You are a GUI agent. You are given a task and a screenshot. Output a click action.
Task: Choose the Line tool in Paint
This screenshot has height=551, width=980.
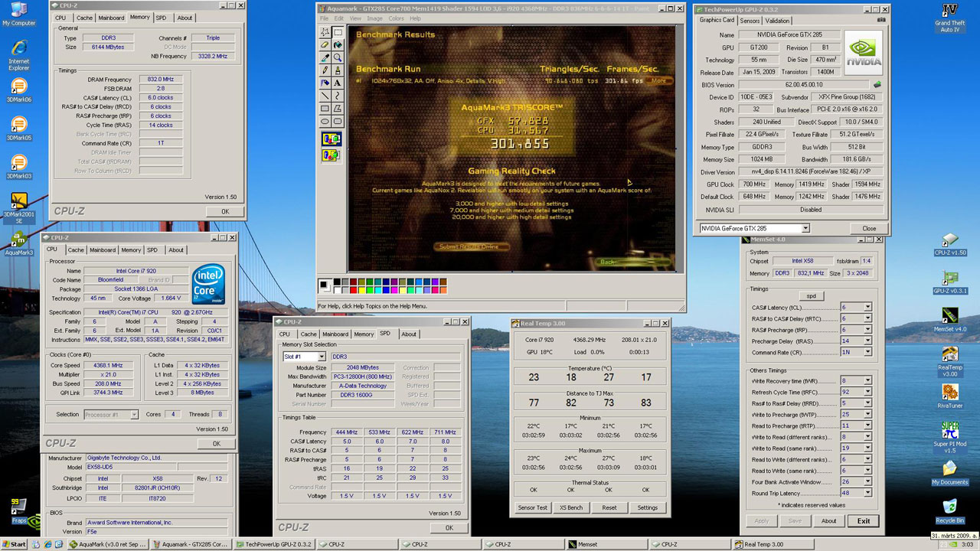pyautogui.click(x=325, y=96)
